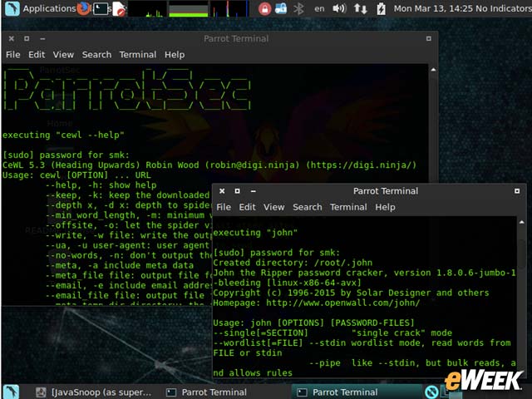Click the https://digi.ninja/ URL text
This screenshot has height=399, width=532.
tap(361, 165)
